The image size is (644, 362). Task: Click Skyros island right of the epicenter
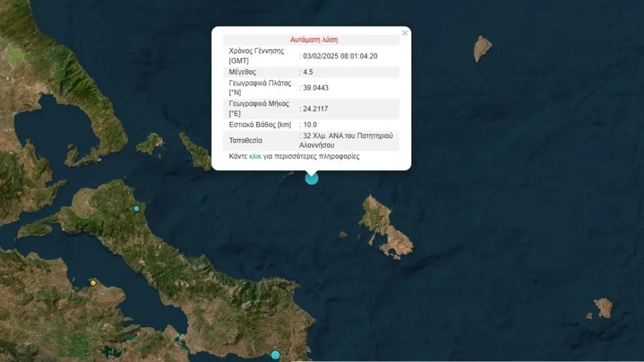(384, 226)
